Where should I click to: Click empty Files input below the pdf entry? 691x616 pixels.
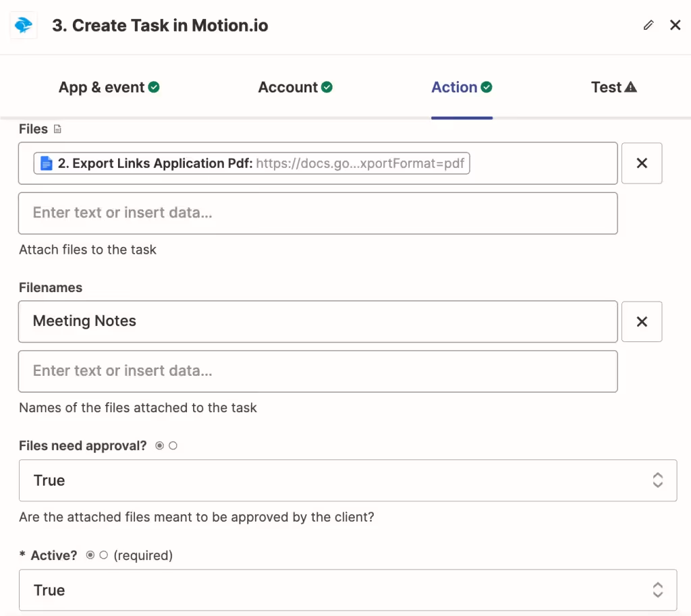click(317, 213)
